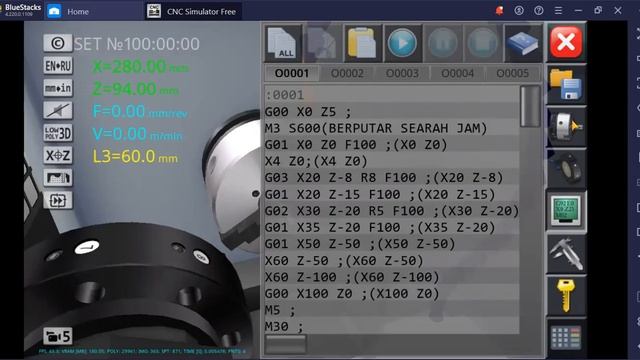The height and width of the screenshot is (360, 640).
Task: Click the Z=94.00 position readout
Action: (x=136, y=89)
